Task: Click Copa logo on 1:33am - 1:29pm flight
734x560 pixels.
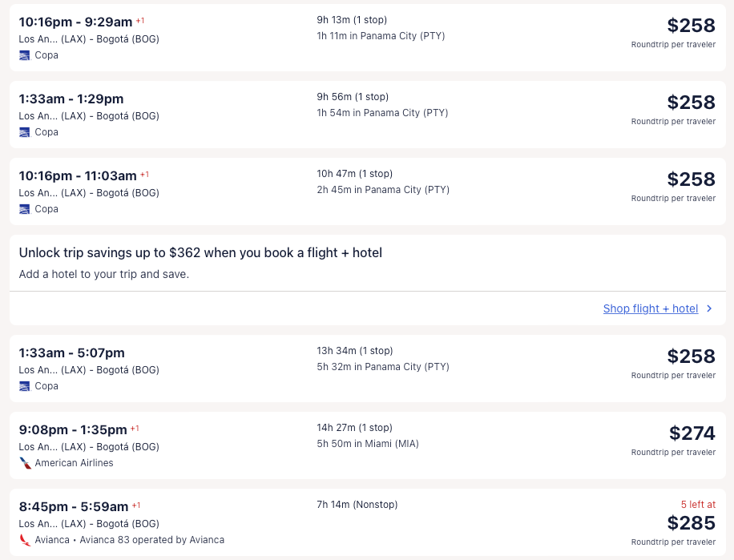Action: [25, 132]
